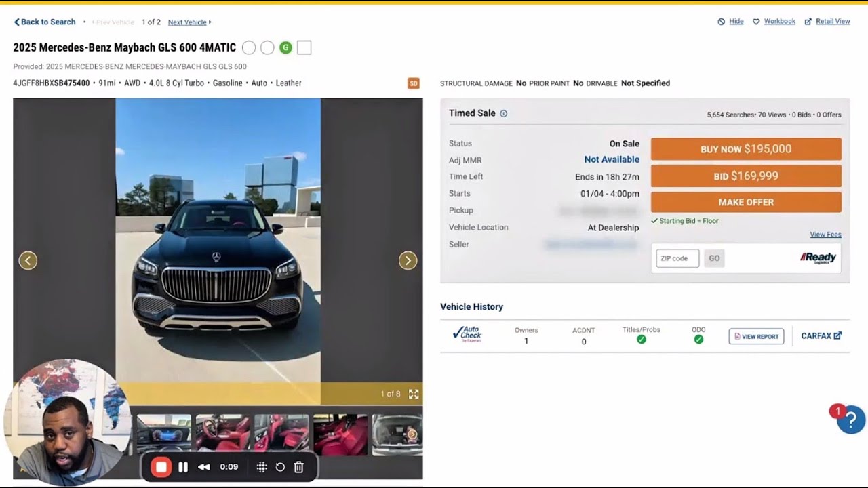Click the Titles/Probs green checkmark

[x=642, y=339]
